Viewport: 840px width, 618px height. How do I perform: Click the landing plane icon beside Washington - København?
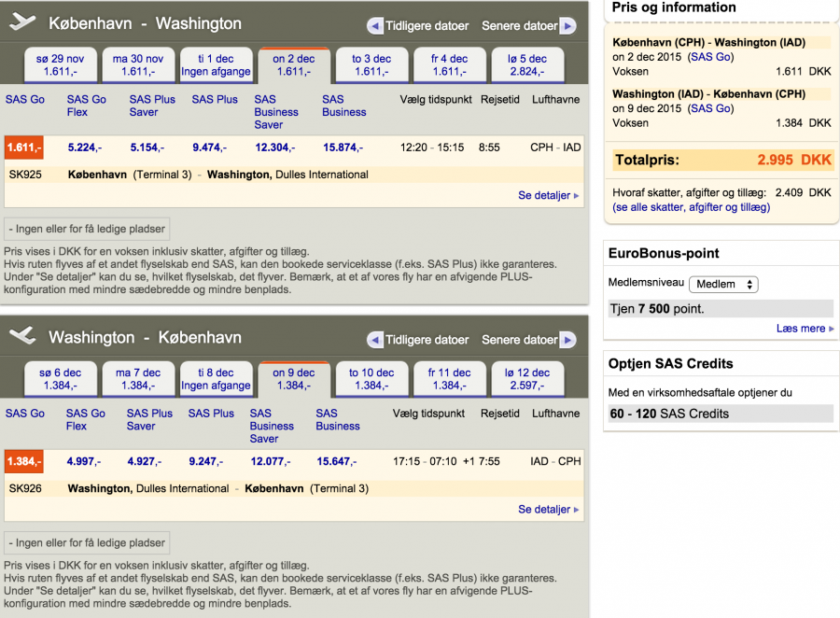pos(22,336)
